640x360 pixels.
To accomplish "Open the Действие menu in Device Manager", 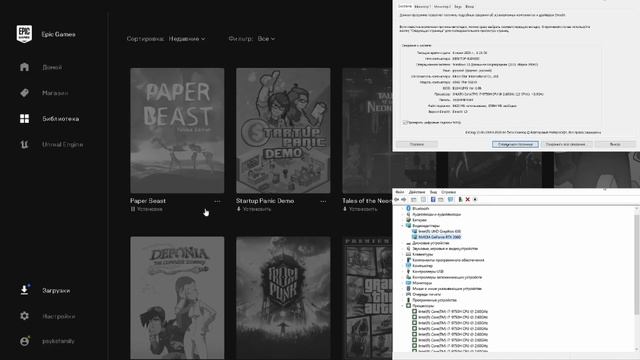I will click(x=417, y=192).
